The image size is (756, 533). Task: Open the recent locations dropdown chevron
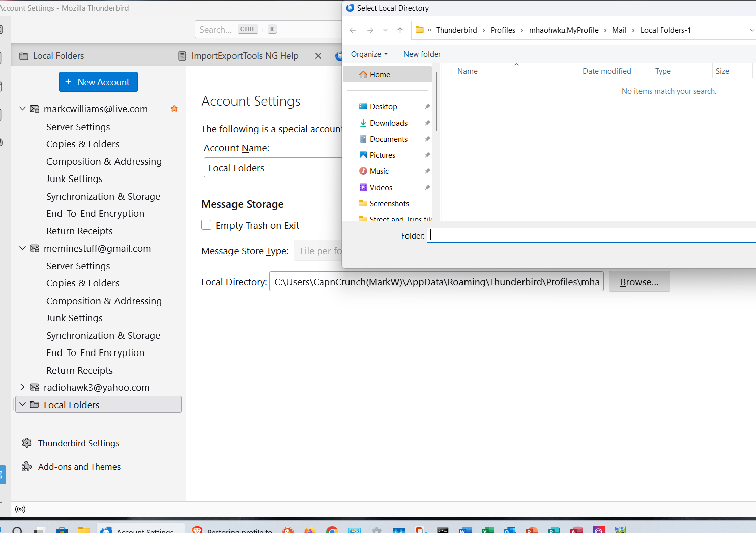coord(385,30)
